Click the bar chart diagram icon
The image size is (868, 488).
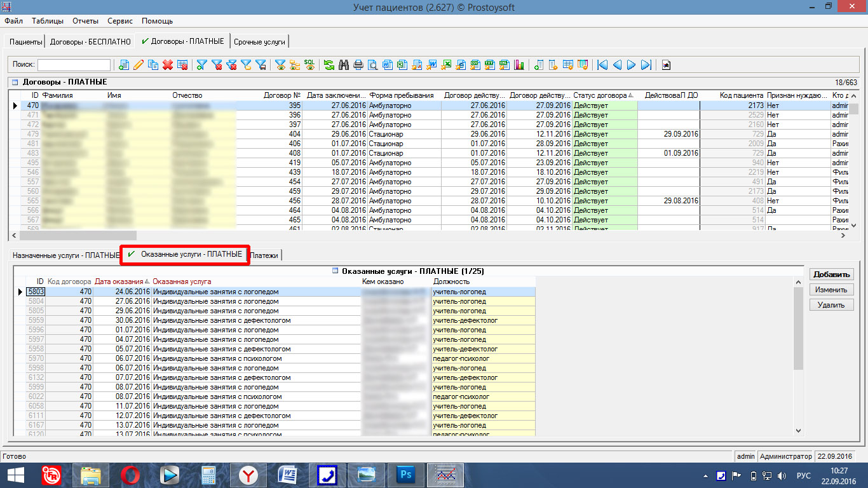point(519,65)
